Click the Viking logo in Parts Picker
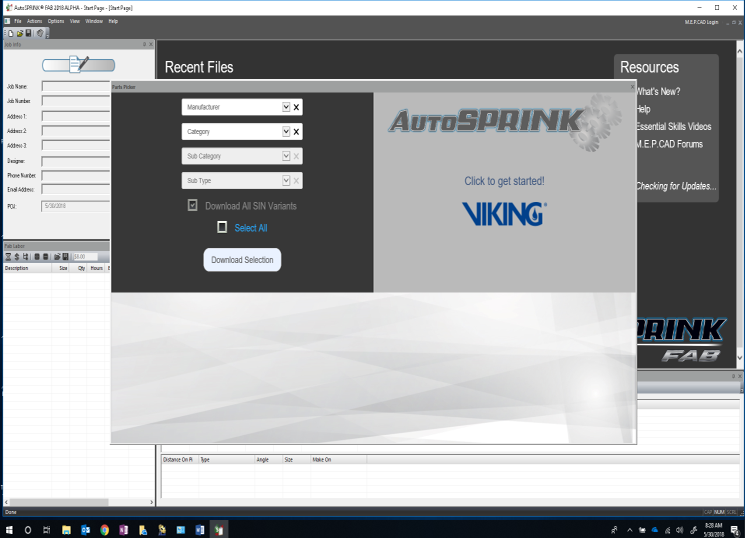 pyautogui.click(x=504, y=214)
